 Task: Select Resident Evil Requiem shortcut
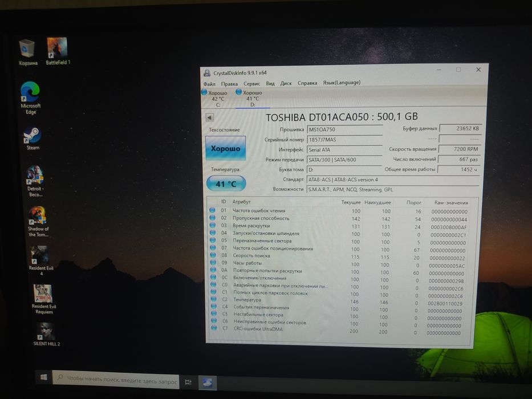click(x=43, y=299)
